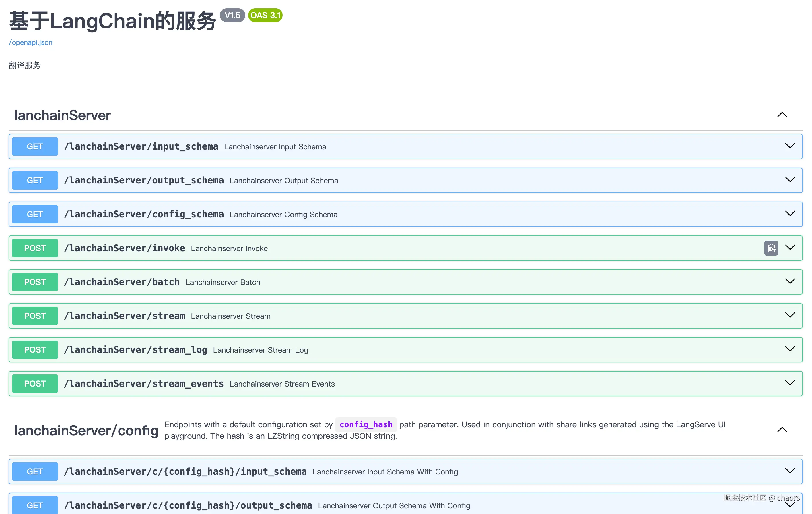Expand the stream_log endpoint chevron arrow
Viewport: 812px width, 514px height.
tap(790, 349)
